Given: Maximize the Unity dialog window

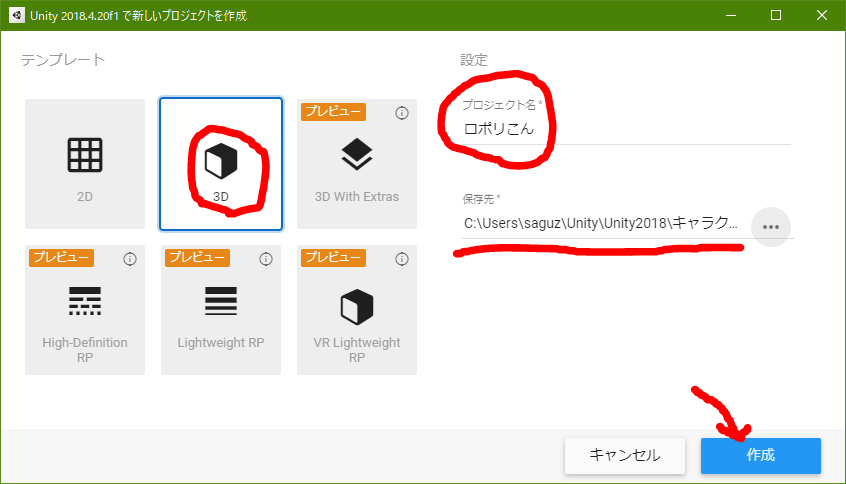Looking at the screenshot, I should pos(776,15).
